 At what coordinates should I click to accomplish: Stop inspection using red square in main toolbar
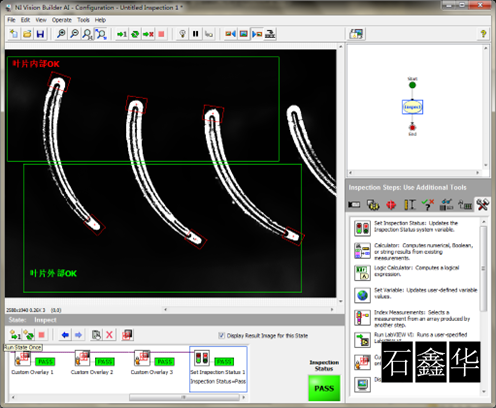click(161, 34)
